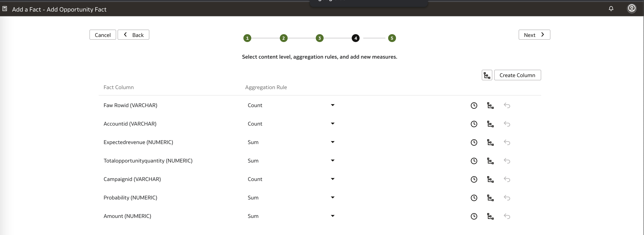
Task: Click the hierarchy icon for Amount row
Action: (490, 216)
